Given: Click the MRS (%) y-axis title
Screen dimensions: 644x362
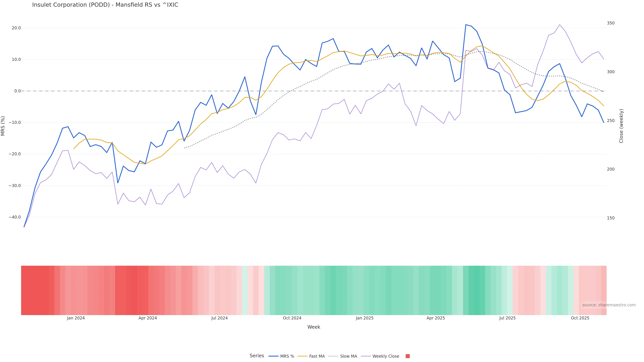Looking at the screenshot, I should pyautogui.click(x=3, y=126).
